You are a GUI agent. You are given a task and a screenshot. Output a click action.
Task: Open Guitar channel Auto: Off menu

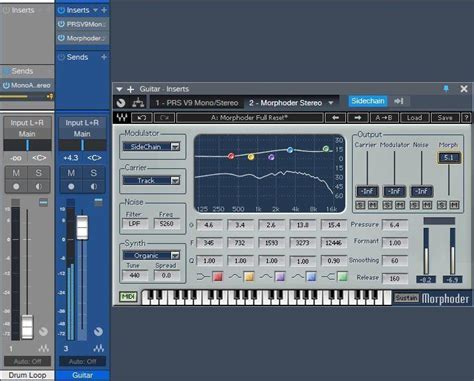coord(82,361)
